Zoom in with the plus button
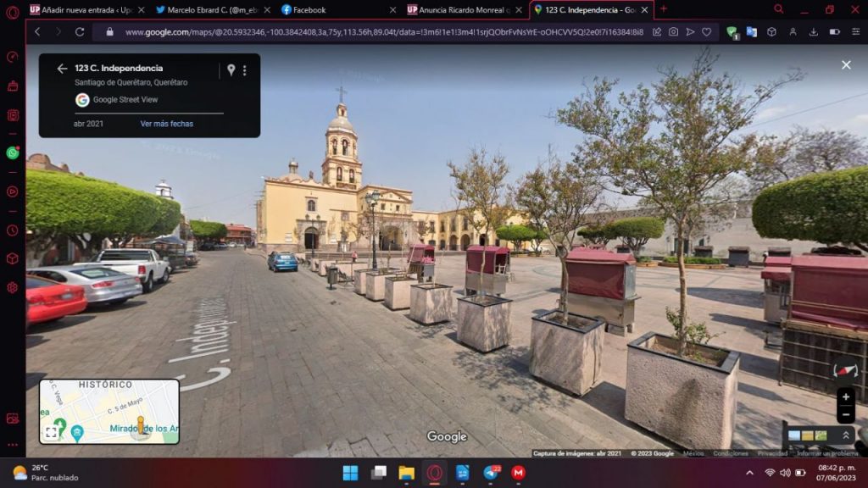 click(x=845, y=396)
